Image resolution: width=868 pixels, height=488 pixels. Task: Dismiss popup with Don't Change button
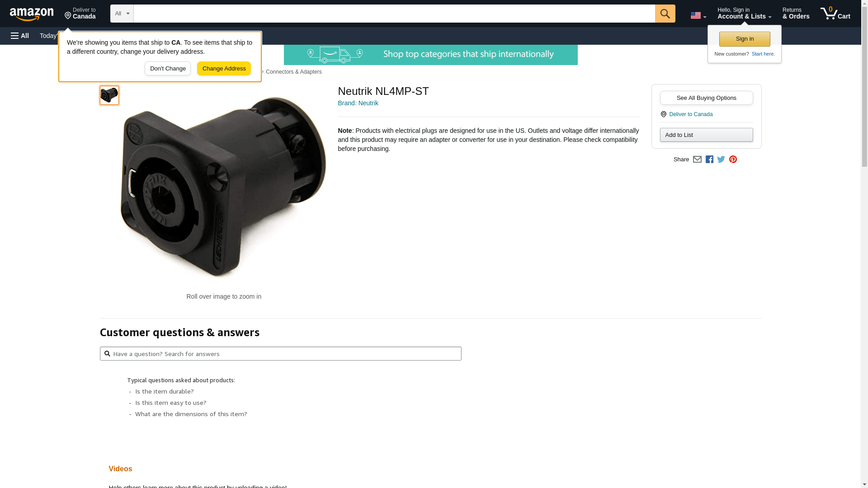click(x=168, y=69)
